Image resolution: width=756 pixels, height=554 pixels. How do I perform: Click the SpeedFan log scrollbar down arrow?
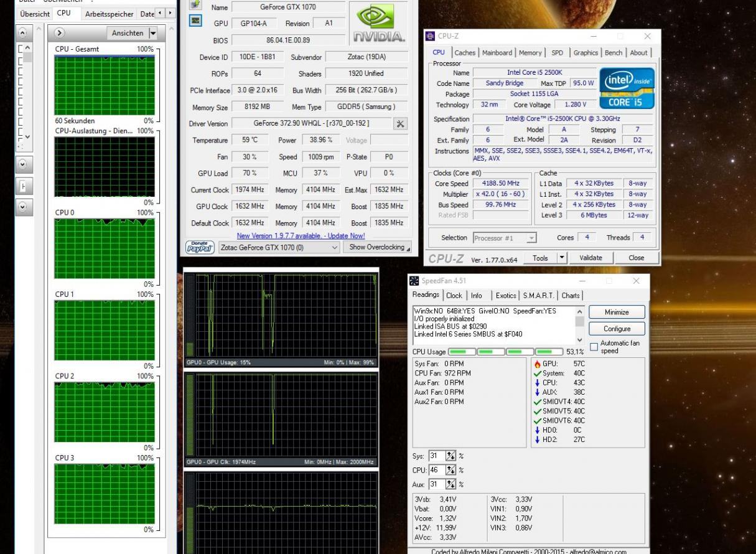[580, 340]
